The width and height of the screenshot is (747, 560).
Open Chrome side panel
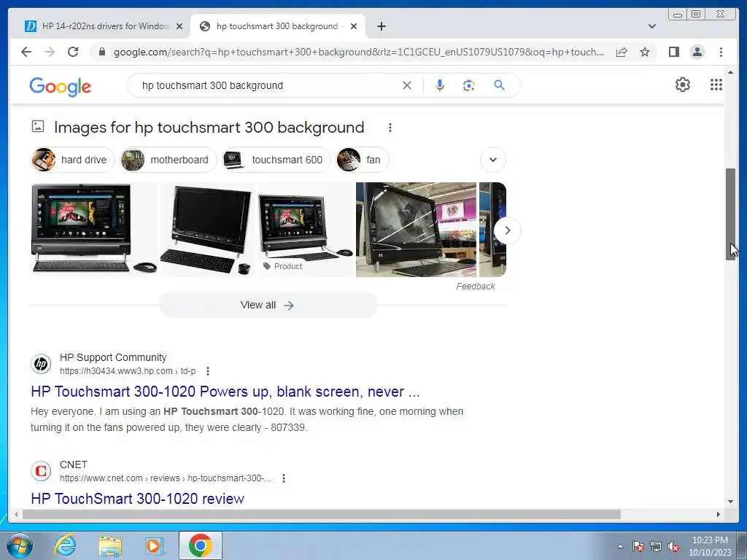(x=673, y=52)
